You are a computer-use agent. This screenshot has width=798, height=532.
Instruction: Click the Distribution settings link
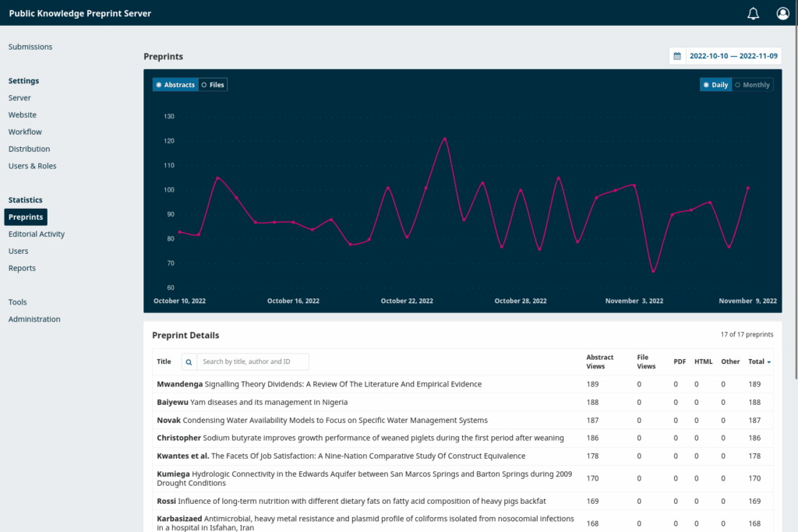click(x=27, y=149)
